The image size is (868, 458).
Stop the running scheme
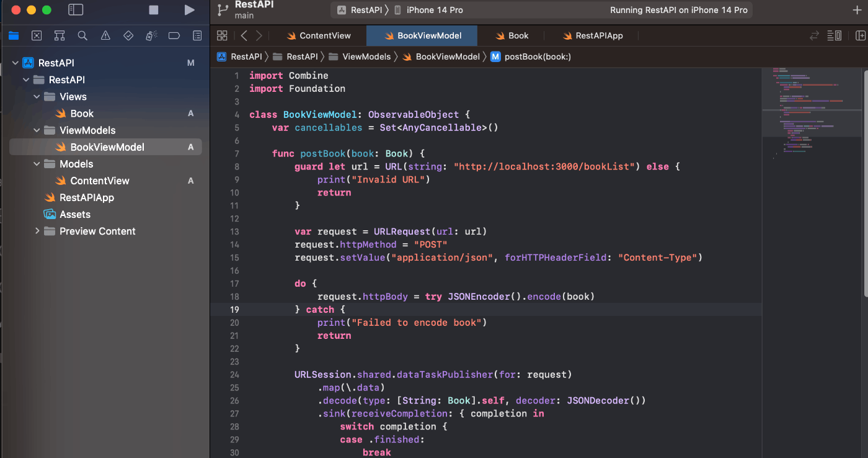154,10
